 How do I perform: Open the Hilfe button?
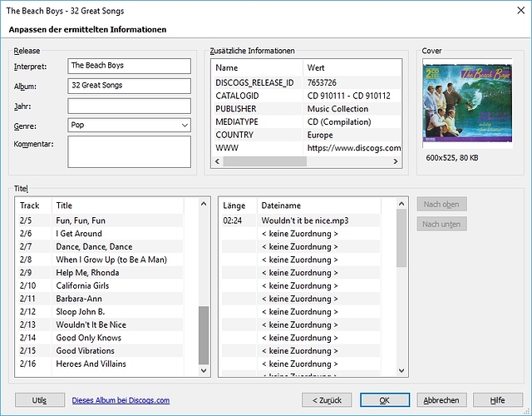pos(498,400)
